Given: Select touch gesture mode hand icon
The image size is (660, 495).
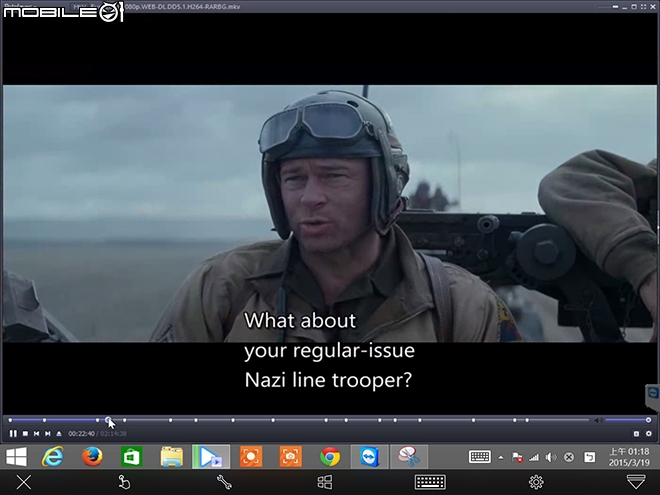Looking at the screenshot, I should [x=124, y=482].
